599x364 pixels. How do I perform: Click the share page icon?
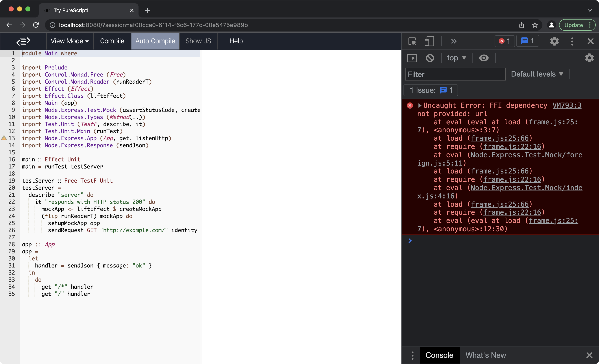[x=521, y=25]
